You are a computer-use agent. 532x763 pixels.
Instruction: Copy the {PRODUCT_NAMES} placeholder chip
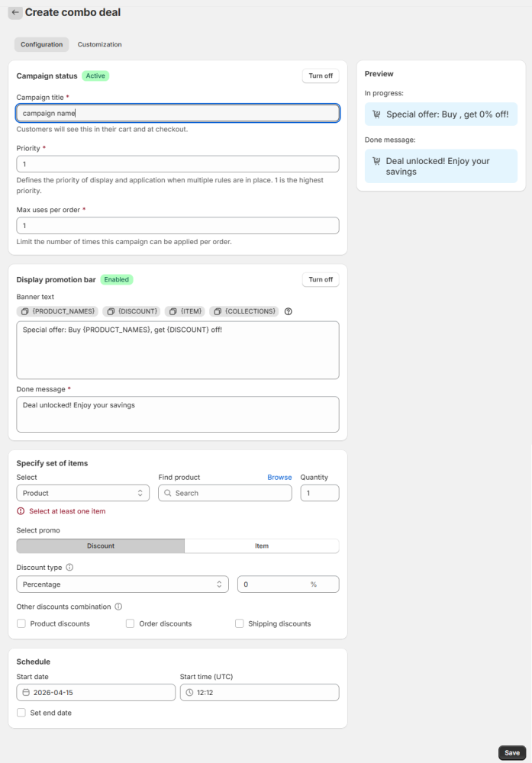pos(58,311)
